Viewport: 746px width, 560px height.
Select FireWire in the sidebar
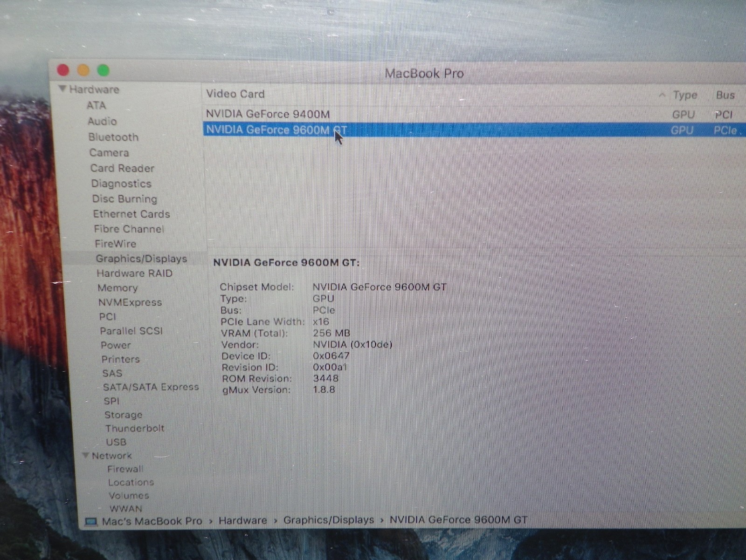coord(115,244)
